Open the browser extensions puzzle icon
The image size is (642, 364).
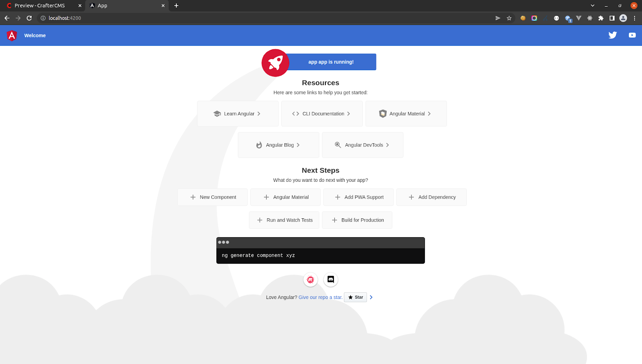(x=601, y=18)
